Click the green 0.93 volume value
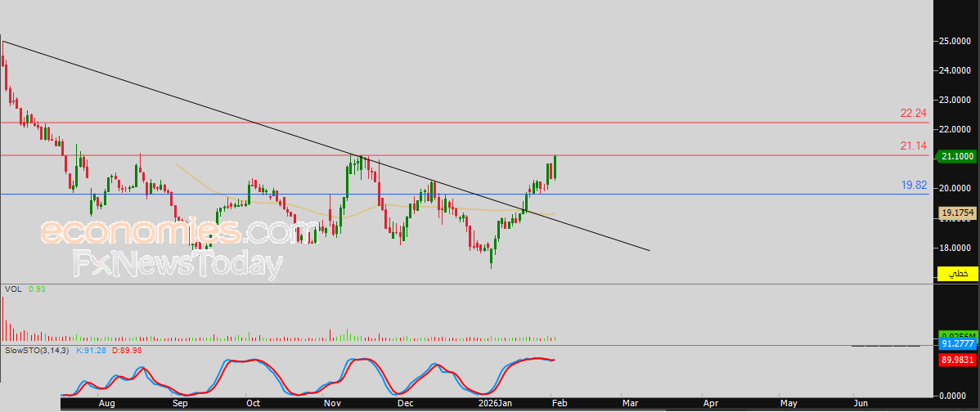This screenshot has width=980, height=412. tap(37, 289)
